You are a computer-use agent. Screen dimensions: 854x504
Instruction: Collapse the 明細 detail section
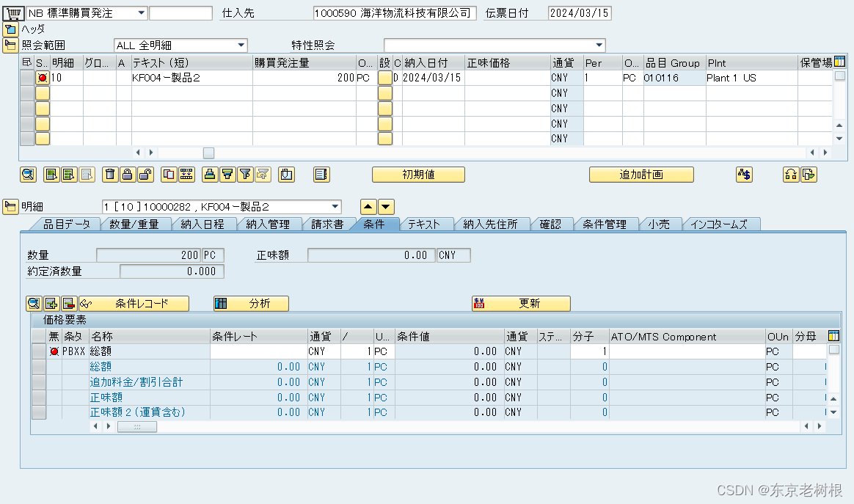tap(10, 206)
